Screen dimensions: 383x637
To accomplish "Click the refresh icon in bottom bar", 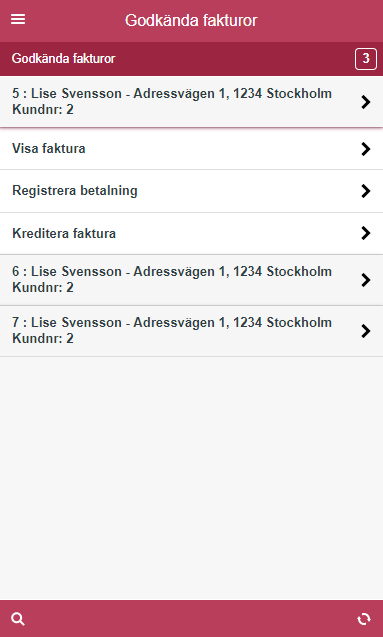I will click(x=364, y=619).
